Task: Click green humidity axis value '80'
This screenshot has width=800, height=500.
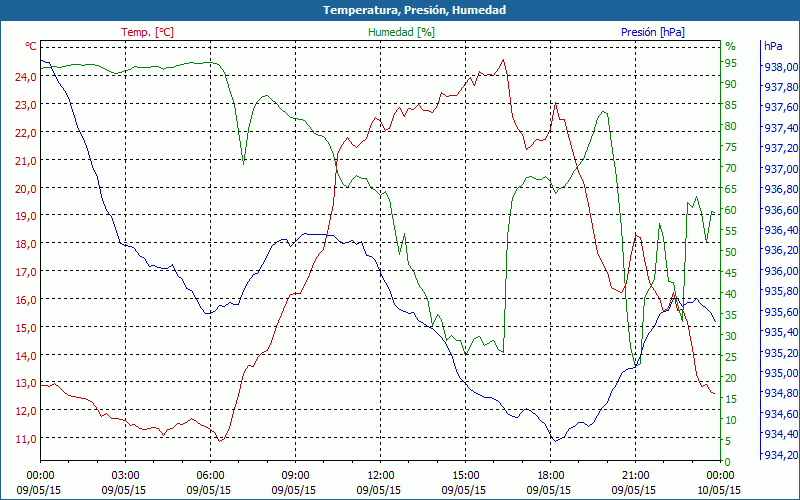Action: pyautogui.click(x=731, y=126)
